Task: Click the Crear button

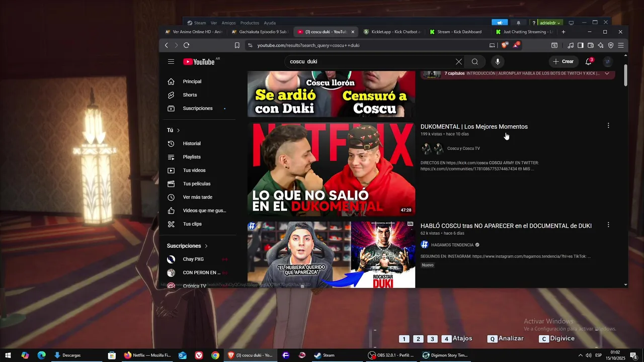Action: coord(563,61)
